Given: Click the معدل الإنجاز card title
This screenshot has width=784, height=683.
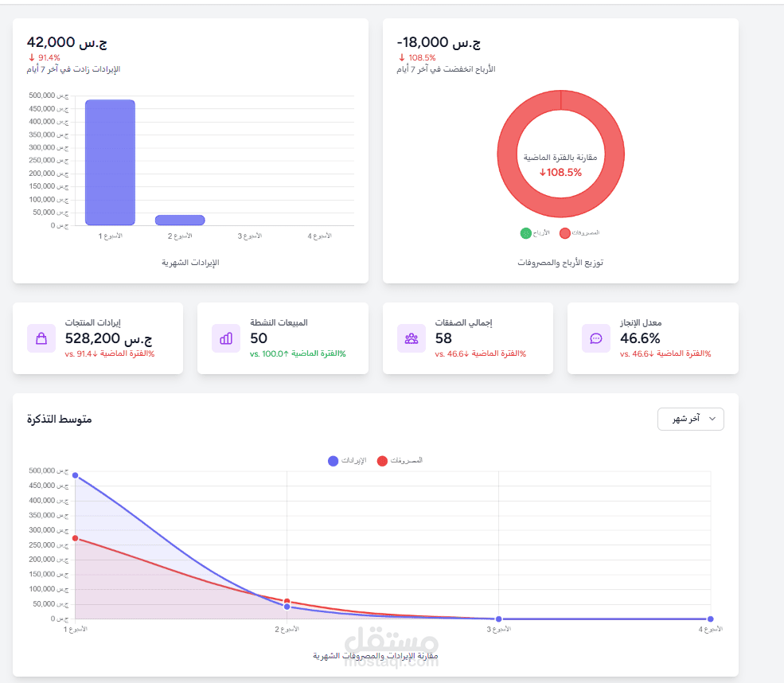Looking at the screenshot, I should tap(641, 322).
